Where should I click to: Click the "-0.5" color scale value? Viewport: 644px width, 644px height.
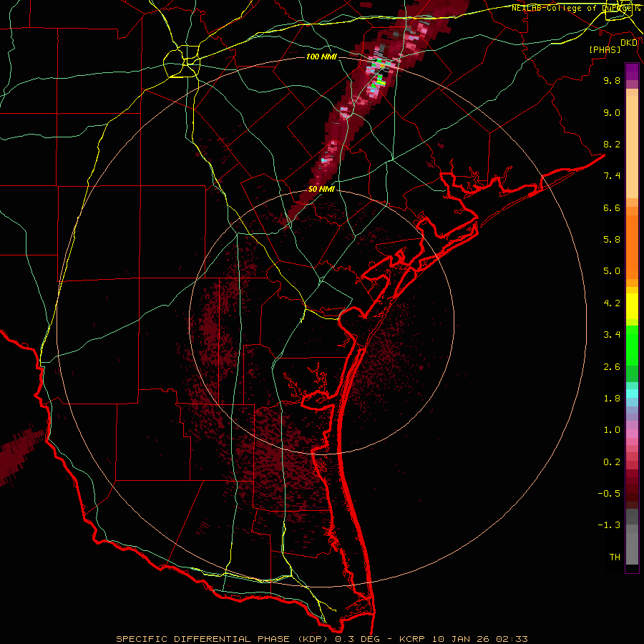[609, 494]
